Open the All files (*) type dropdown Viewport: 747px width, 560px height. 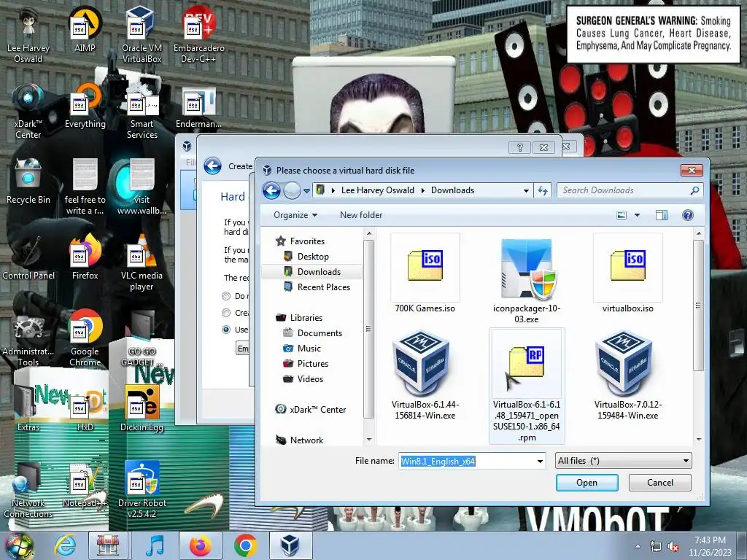coord(624,461)
